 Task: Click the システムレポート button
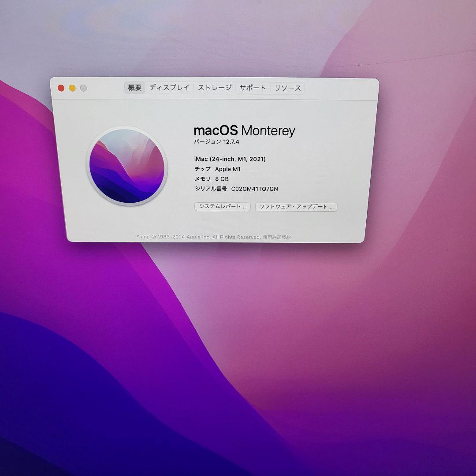pos(222,207)
